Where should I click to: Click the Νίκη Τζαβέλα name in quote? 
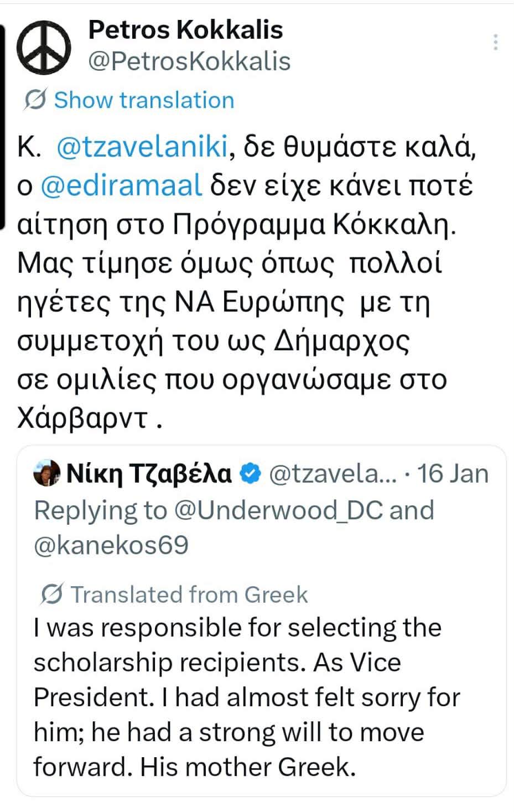(x=149, y=474)
